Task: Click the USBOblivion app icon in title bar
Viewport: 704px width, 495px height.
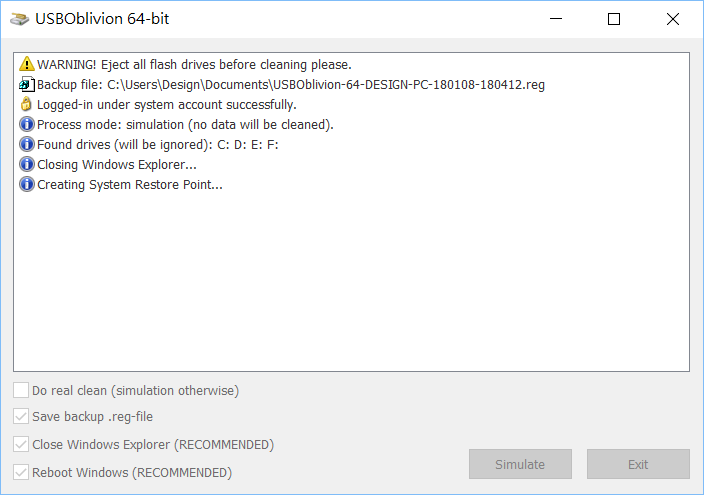Action: (20, 19)
